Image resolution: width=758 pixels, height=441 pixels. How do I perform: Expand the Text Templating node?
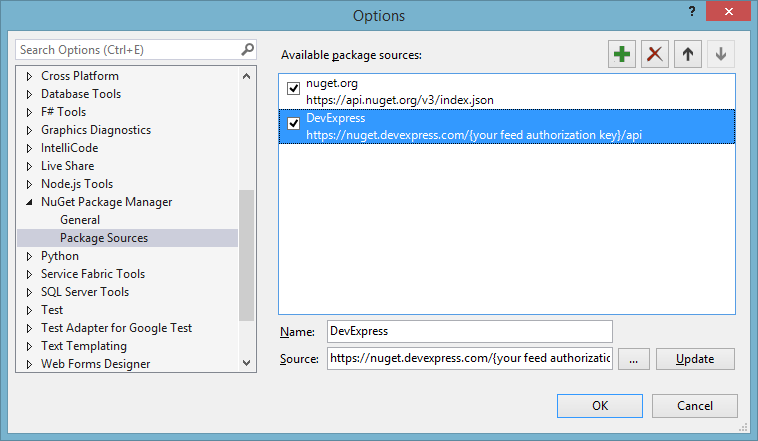tap(29, 347)
